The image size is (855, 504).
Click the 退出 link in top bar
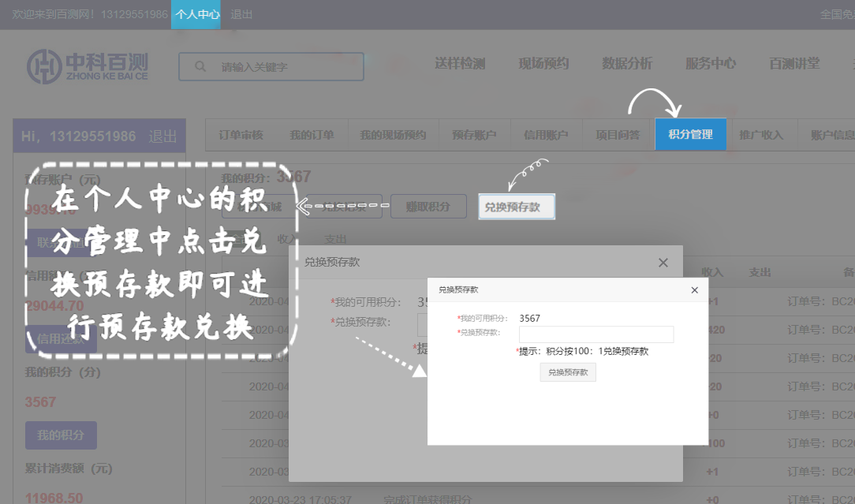tap(242, 14)
